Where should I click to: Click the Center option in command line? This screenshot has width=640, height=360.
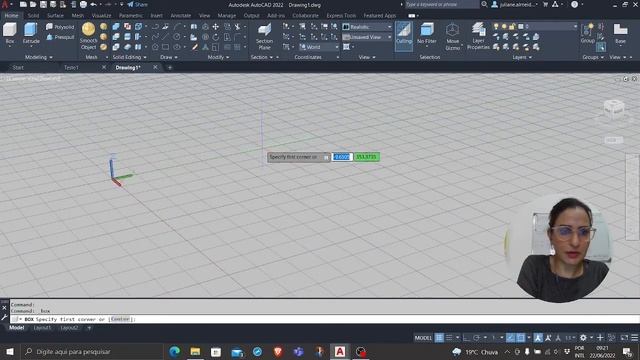point(120,319)
